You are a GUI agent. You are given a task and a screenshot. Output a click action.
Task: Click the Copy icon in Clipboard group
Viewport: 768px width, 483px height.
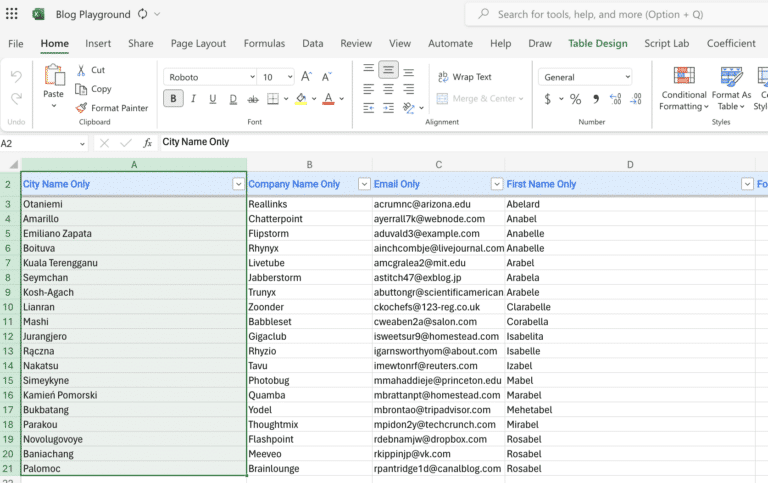(81, 89)
